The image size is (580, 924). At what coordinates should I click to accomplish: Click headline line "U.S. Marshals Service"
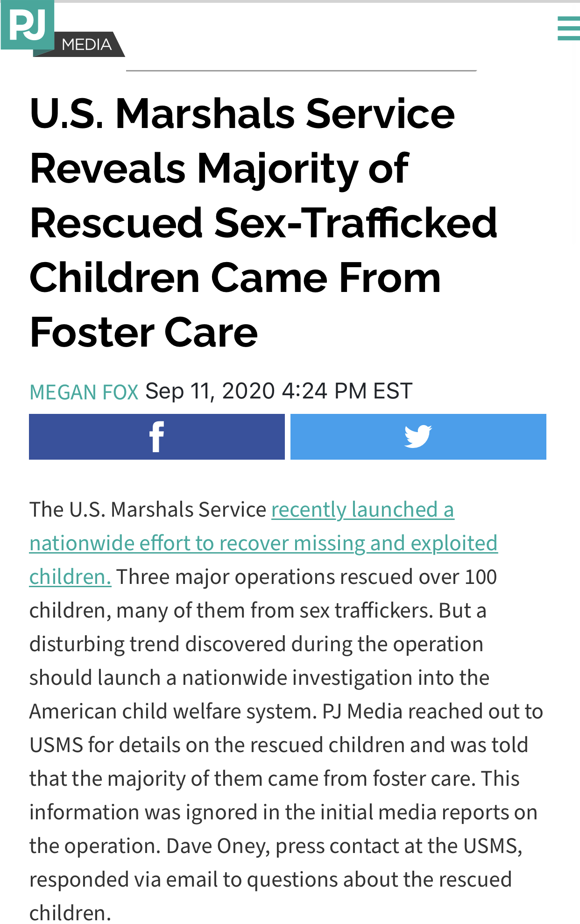pos(242,114)
